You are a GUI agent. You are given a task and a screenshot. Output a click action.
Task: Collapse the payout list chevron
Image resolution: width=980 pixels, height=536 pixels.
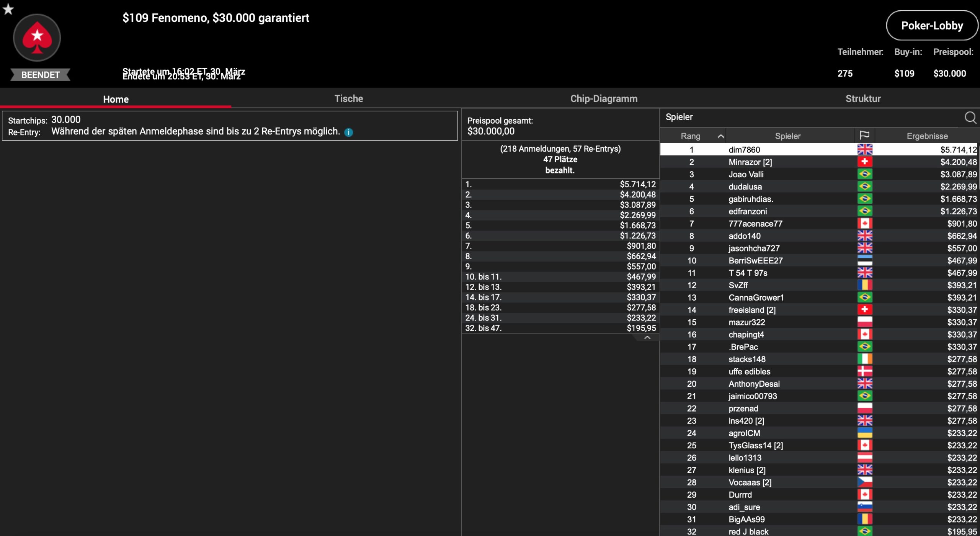pyautogui.click(x=647, y=338)
